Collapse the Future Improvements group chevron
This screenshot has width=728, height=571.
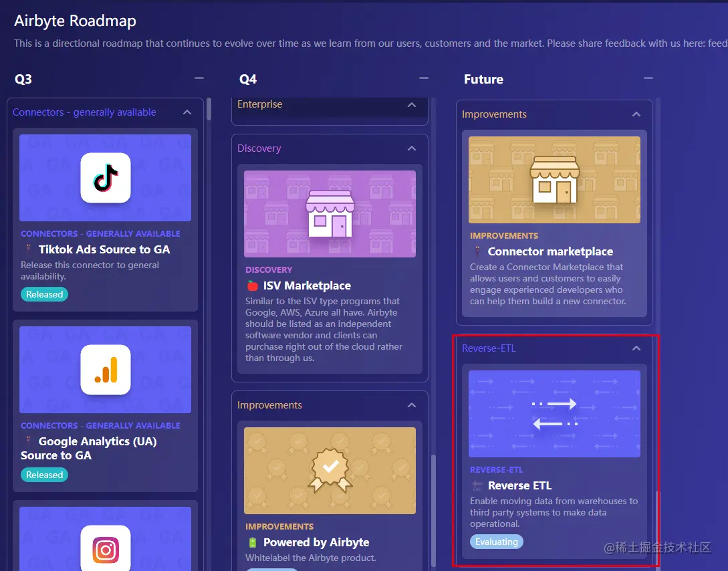636,114
